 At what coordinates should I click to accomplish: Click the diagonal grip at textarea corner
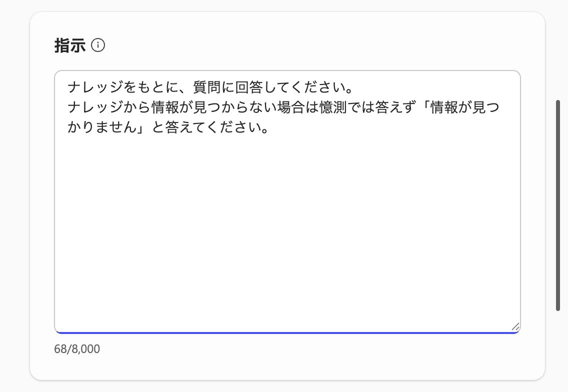(515, 326)
